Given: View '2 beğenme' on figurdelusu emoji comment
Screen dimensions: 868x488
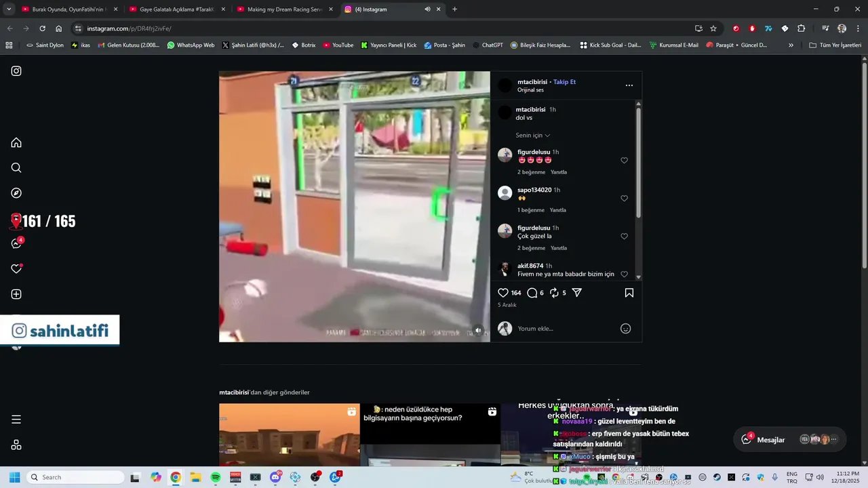Looking at the screenshot, I should [531, 172].
